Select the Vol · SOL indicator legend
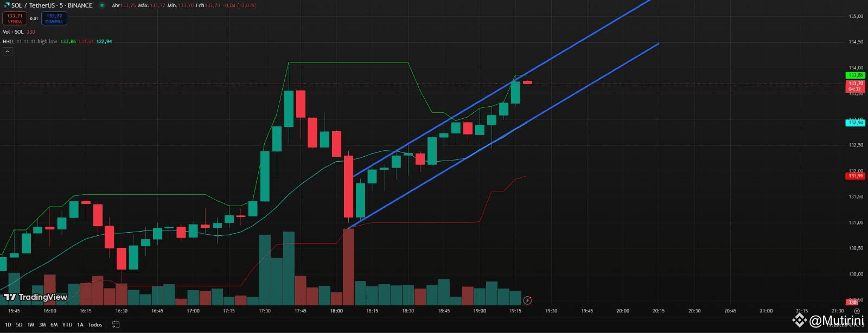Image resolution: width=868 pixels, height=333 pixels. 13,32
